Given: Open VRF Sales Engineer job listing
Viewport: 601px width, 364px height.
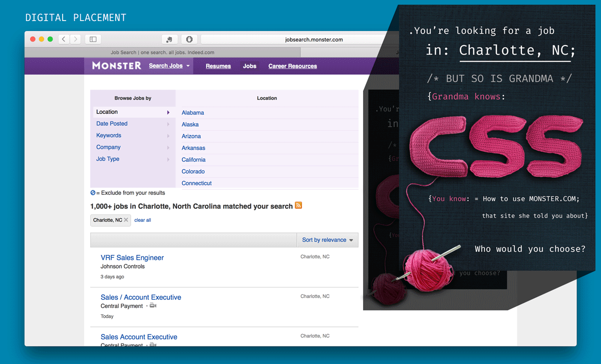Looking at the screenshot, I should click(132, 257).
